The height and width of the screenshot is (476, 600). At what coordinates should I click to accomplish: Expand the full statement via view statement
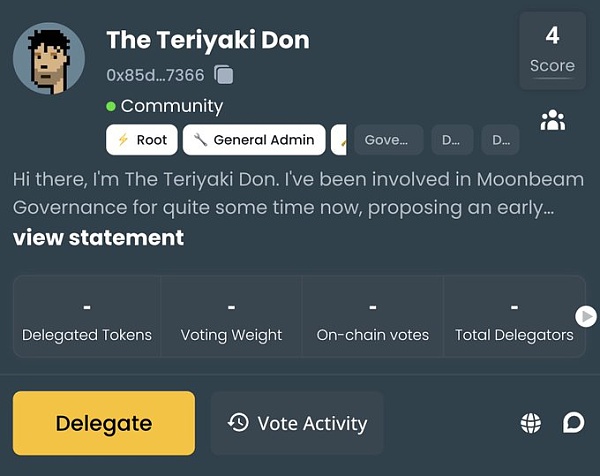(x=98, y=237)
